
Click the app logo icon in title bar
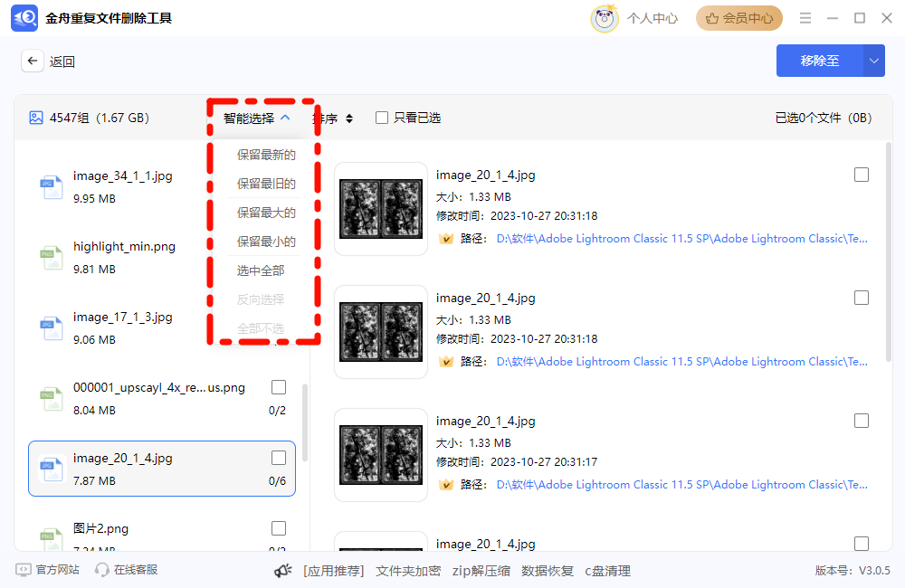24,18
